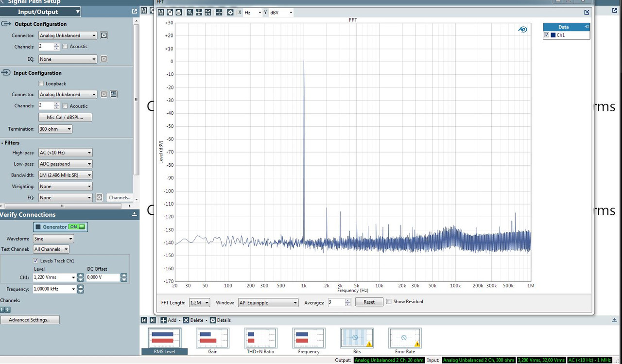Go to first result with skip-back icon
Image resolution: width=622 pixels, height=364 pixels.
(x=144, y=320)
